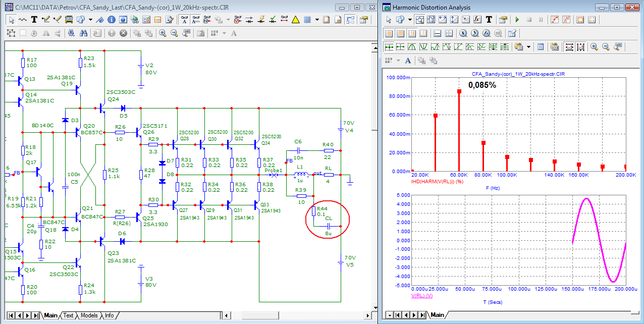Open the dropdown after the node voltages icon
Screen dimensions: 644x324
pyautogui.click(x=228, y=20)
